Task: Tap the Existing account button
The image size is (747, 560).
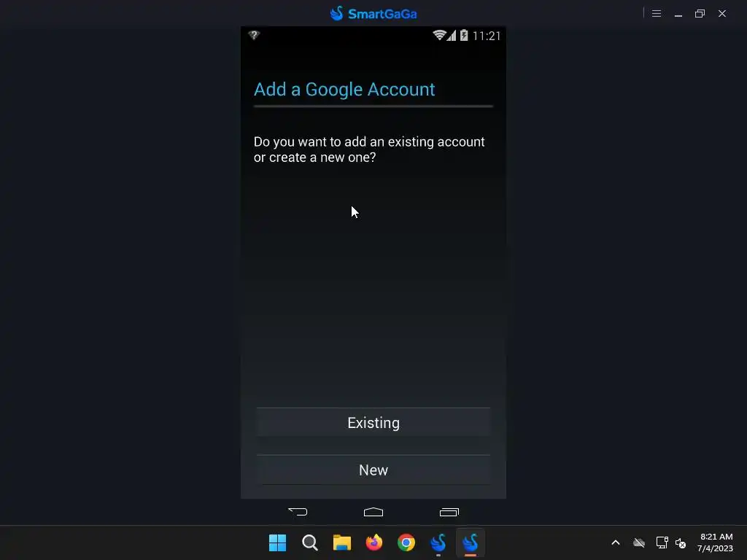Action: tap(373, 422)
